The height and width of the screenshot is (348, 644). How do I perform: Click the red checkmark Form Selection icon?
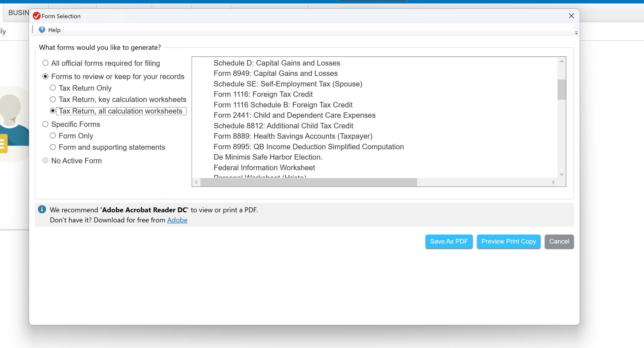pos(36,16)
